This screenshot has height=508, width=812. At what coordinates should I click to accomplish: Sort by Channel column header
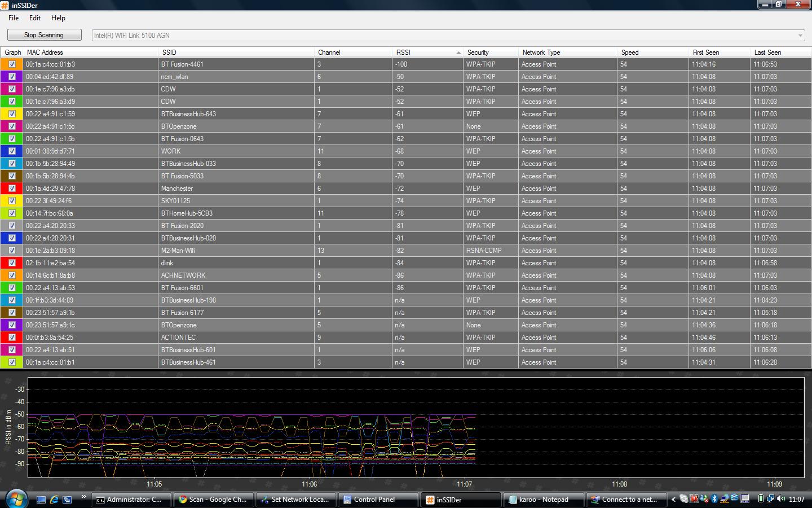coord(354,52)
